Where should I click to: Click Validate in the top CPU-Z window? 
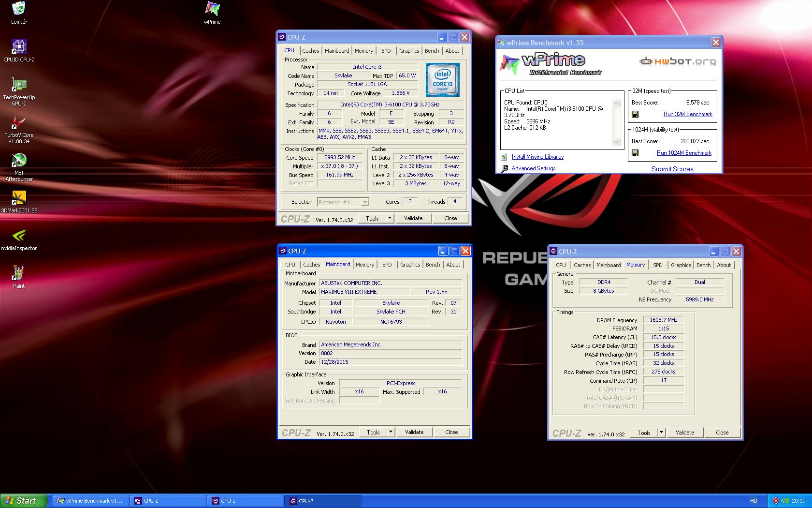413,218
